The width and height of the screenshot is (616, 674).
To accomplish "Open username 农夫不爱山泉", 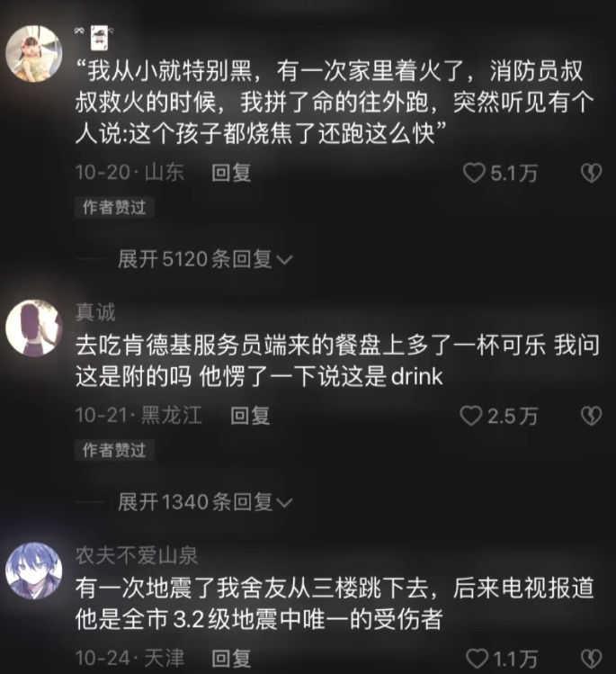I will [x=137, y=555].
